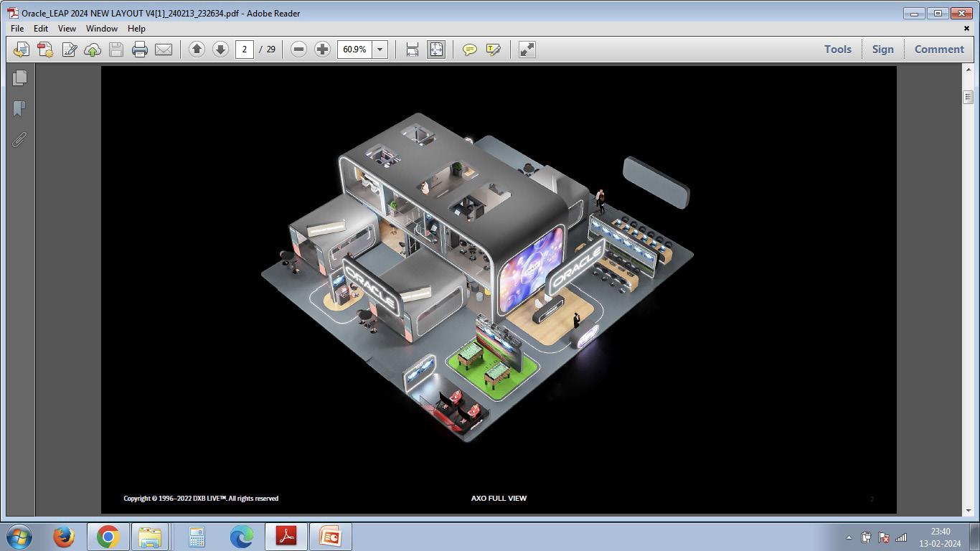The image size is (980, 551).
Task: Switch to PowerPoint in the taskbar
Action: (330, 537)
